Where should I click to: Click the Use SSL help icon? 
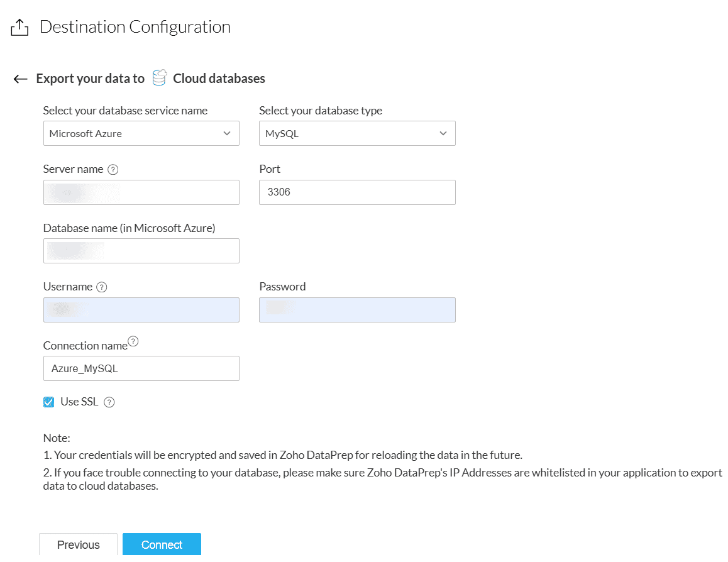tap(109, 402)
